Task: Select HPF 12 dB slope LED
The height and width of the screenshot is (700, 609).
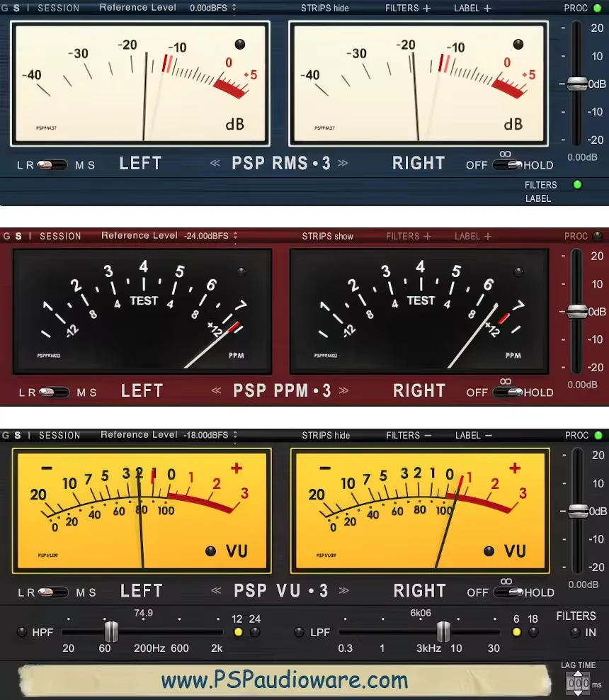Action: [238, 632]
